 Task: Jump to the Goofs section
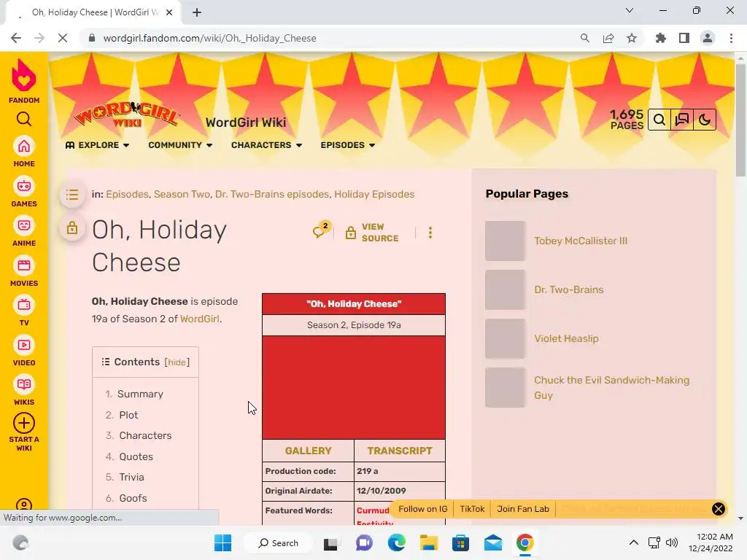pos(133,498)
